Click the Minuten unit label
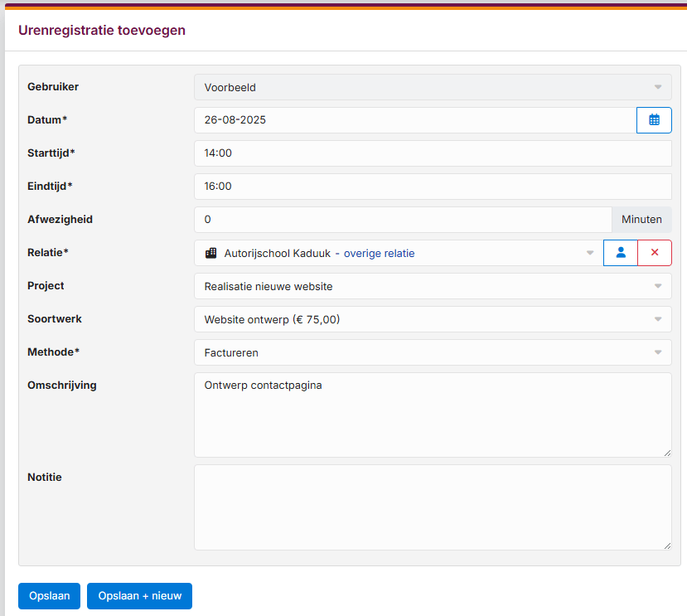 tap(641, 220)
